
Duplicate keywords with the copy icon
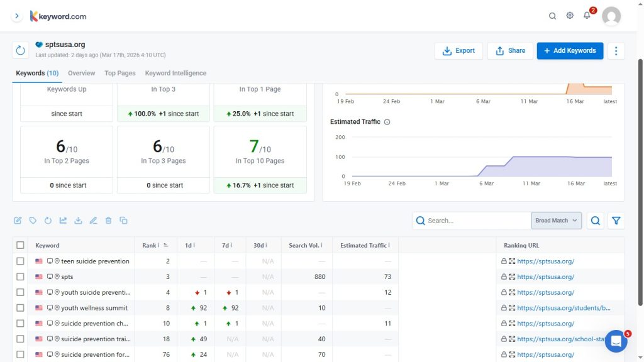pos(123,220)
